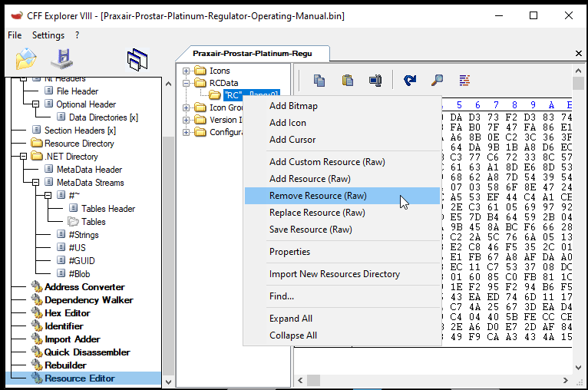588x390 pixels.
Task: Select Section Headers [x] in tree
Action: tap(80, 131)
